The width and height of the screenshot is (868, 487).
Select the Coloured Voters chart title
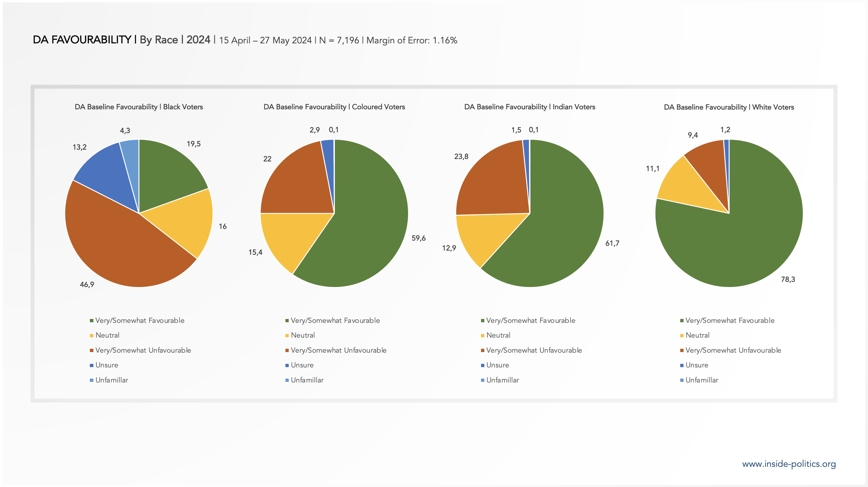[x=334, y=107]
